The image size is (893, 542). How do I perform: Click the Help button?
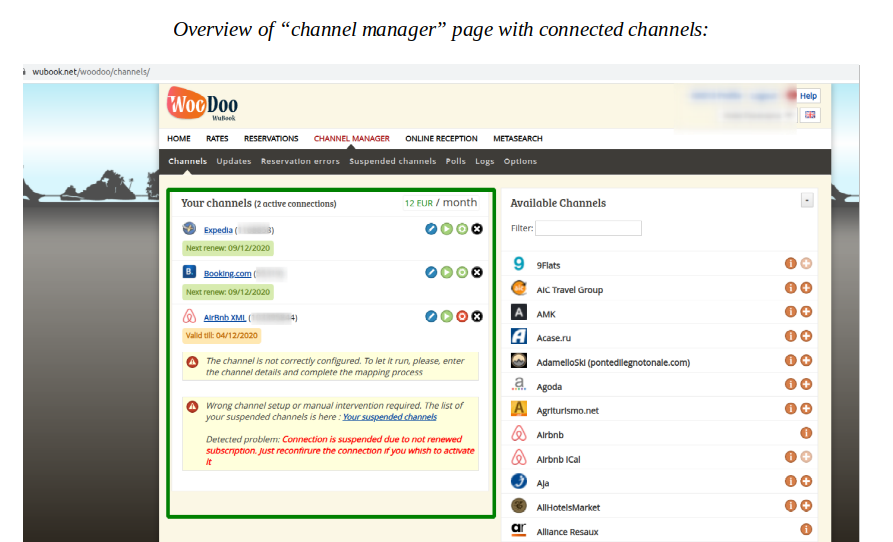[x=808, y=96]
